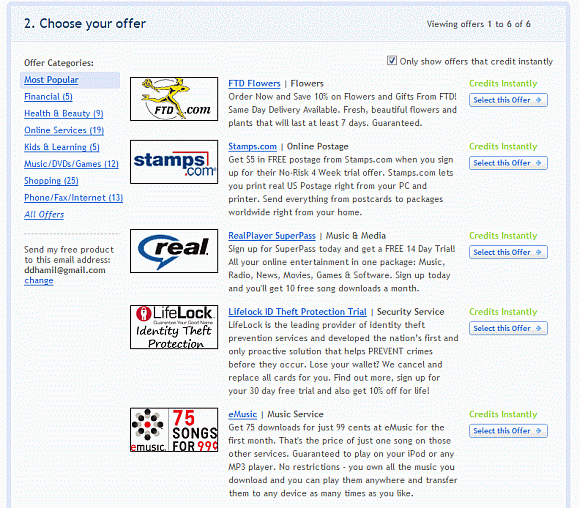Show All Offers category

coord(44,215)
